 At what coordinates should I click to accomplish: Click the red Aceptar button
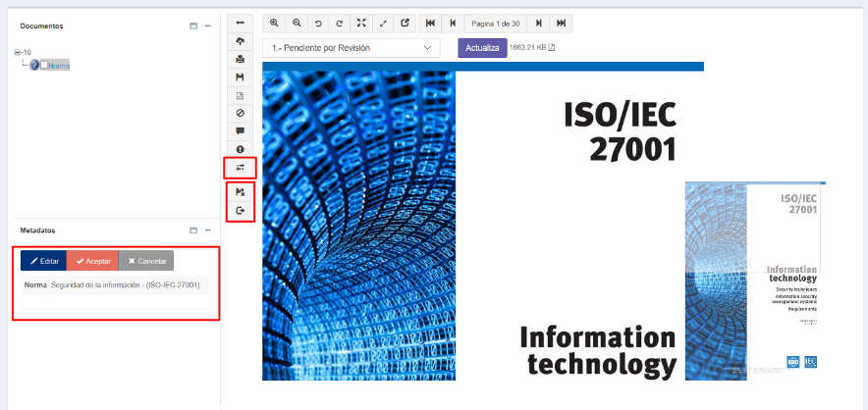[x=92, y=261]
